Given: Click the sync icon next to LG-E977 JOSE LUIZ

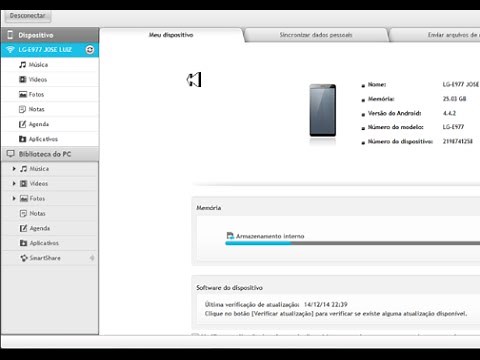Looking at the screenshot, I should tap(90, 50).
